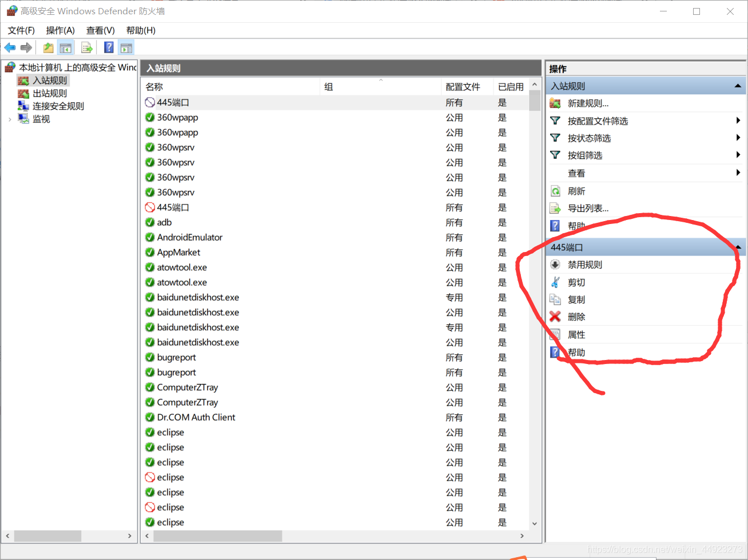
Task: Click 剪切 in the 445端口 actions
Action: point(576,282)
